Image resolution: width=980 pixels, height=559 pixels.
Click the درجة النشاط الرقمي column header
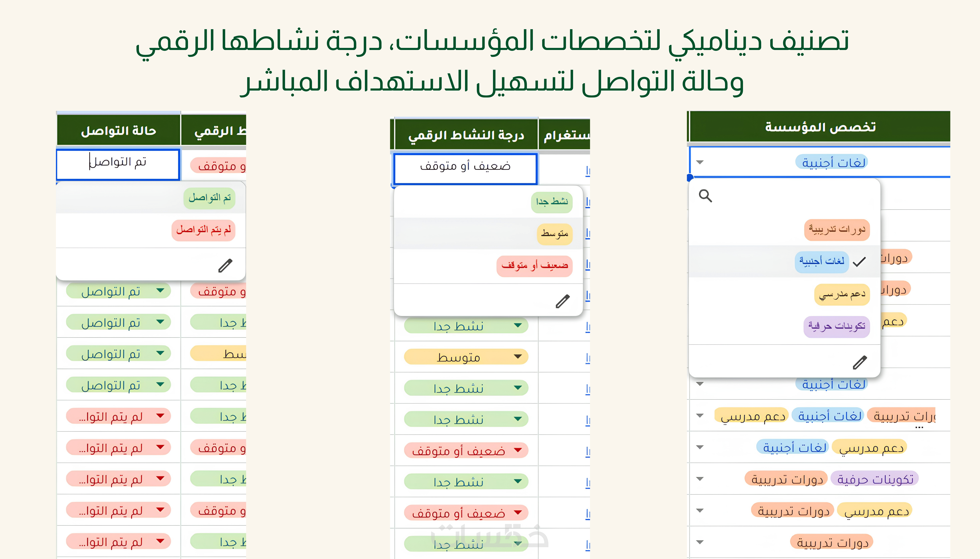coord(466,135)
